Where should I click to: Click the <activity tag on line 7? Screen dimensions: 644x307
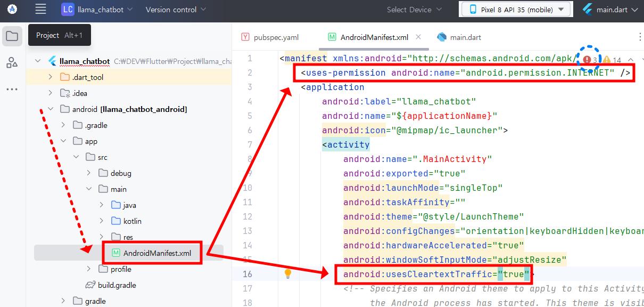point(345,144)
